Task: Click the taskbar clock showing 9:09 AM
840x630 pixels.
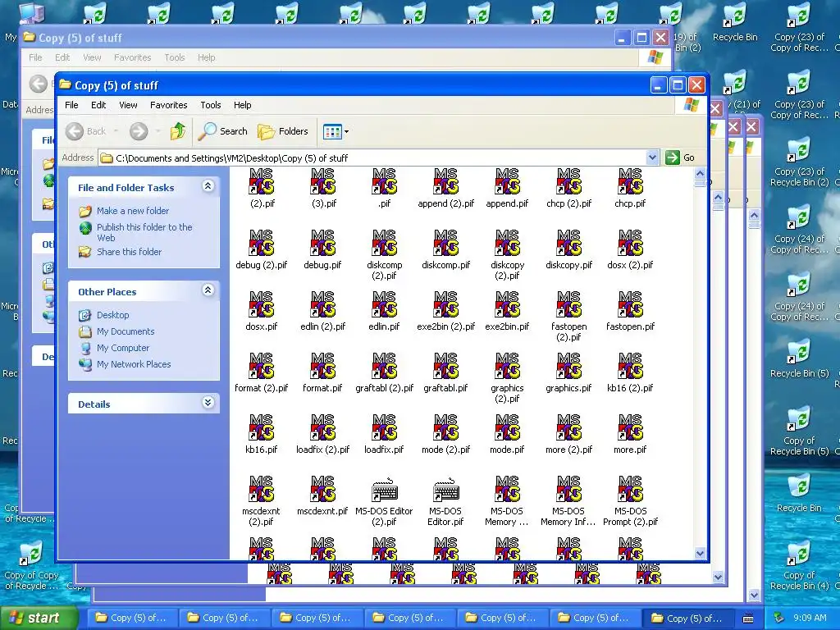Action: tap(810, 618)
